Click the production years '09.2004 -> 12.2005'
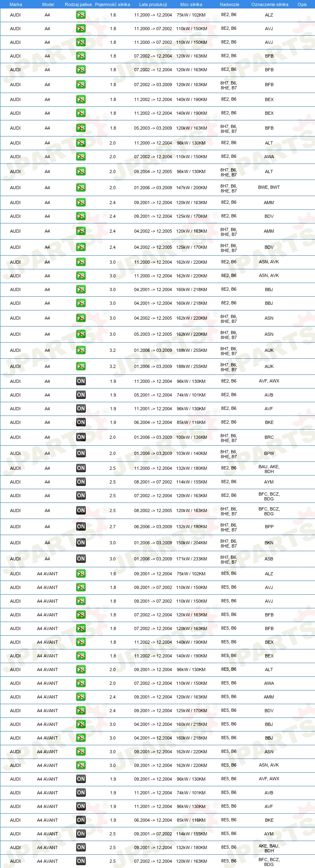 tap(153, 172)
